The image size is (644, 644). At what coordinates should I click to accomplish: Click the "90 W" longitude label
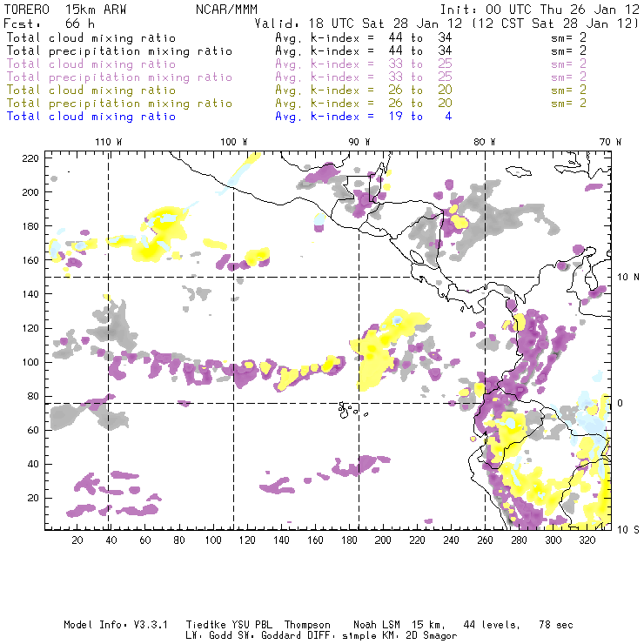359,142
